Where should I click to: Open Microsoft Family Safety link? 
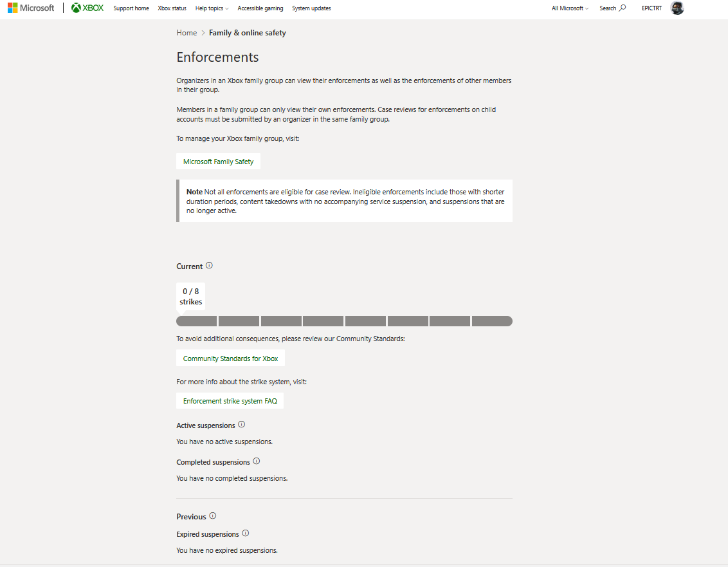coord(218,162)
